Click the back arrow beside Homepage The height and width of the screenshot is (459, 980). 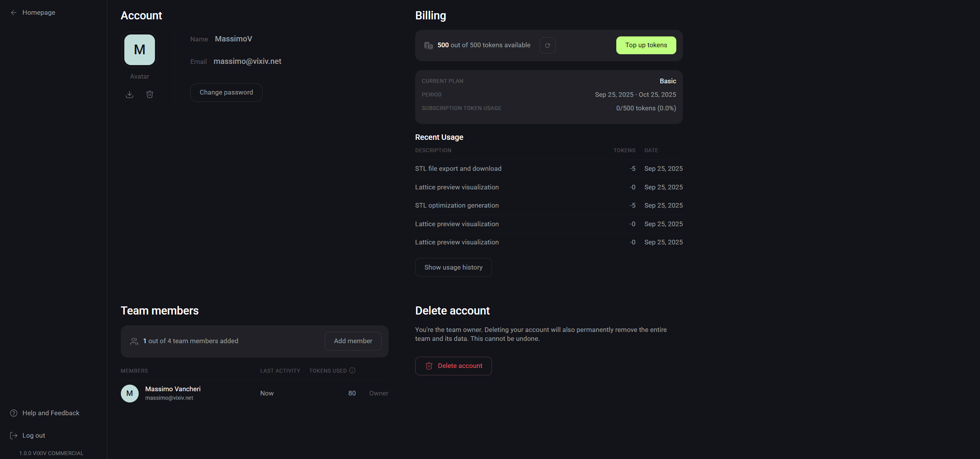(14, 13)
